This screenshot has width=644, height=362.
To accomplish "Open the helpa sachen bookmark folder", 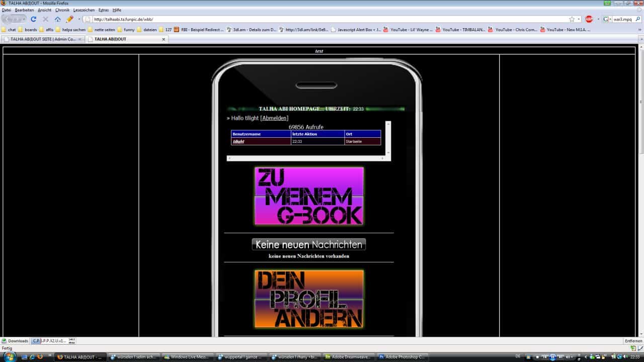I will (71, 30).
